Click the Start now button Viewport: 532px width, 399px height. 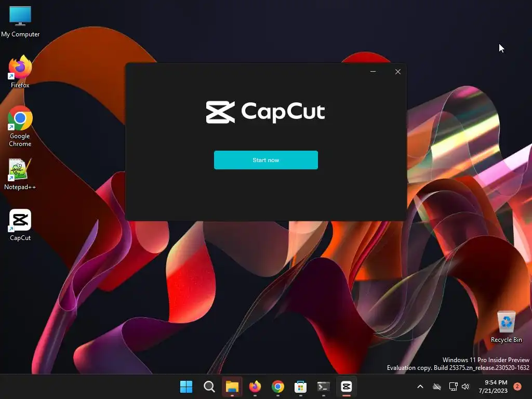265,160
